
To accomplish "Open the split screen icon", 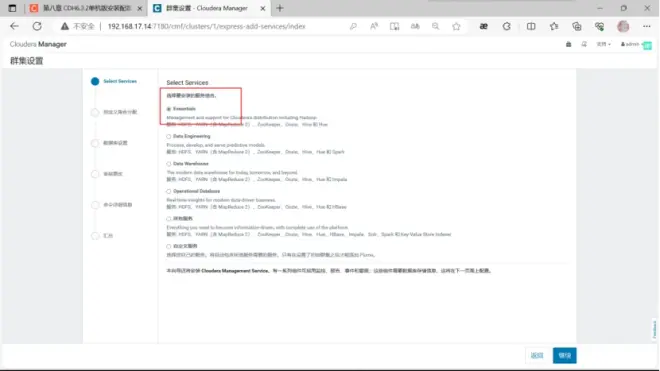I will (x=531, y=26).
